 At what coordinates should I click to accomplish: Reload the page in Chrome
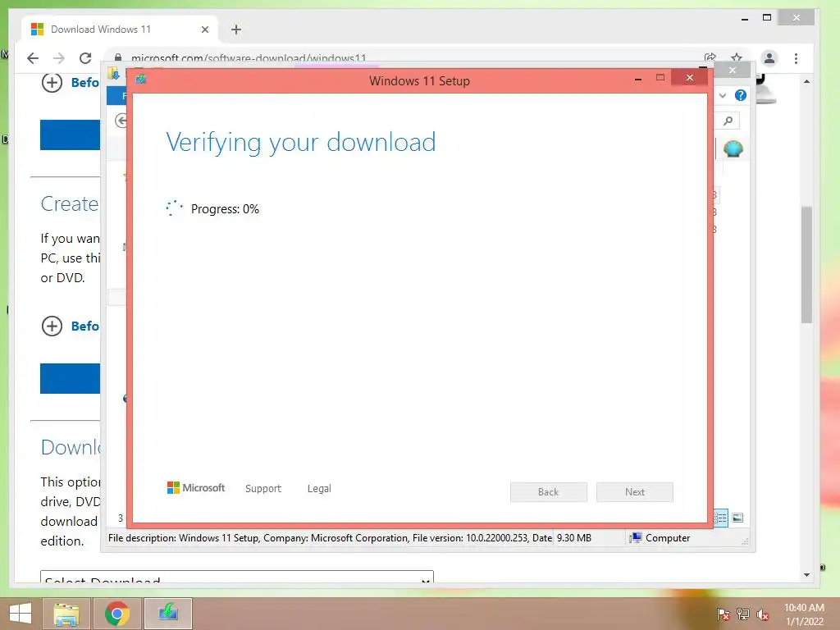click(85, 58)
